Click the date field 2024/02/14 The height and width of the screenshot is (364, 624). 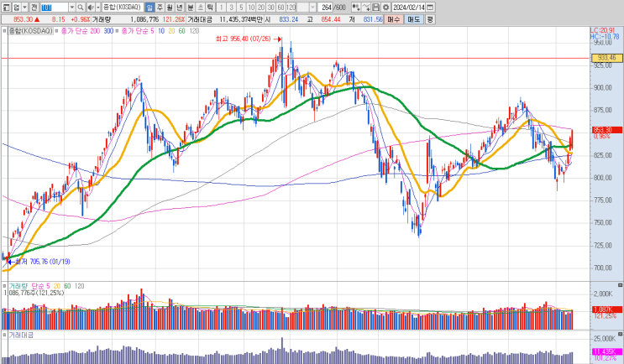tap(409, 8)
